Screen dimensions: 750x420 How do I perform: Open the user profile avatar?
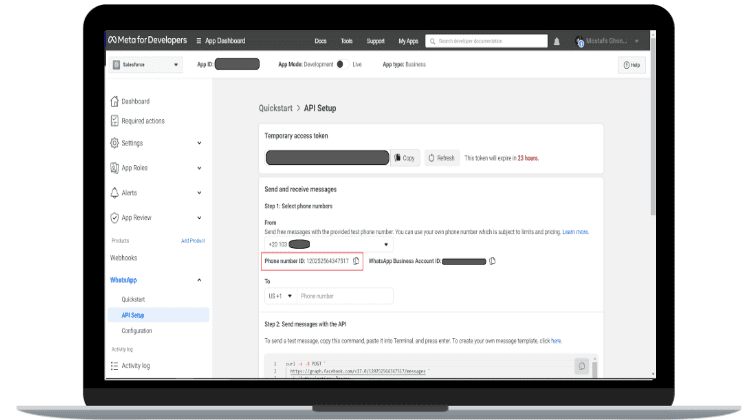tap(579, 42)
